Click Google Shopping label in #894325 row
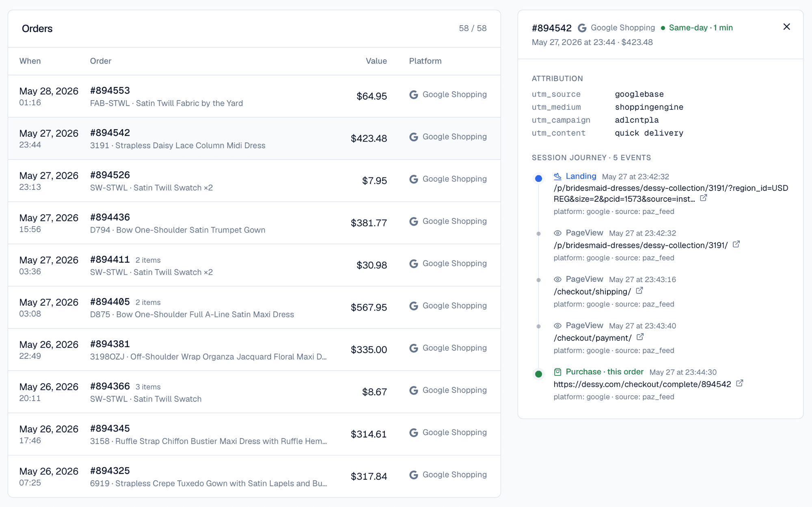This screenshot has width=812, height=507. (454, 475)
